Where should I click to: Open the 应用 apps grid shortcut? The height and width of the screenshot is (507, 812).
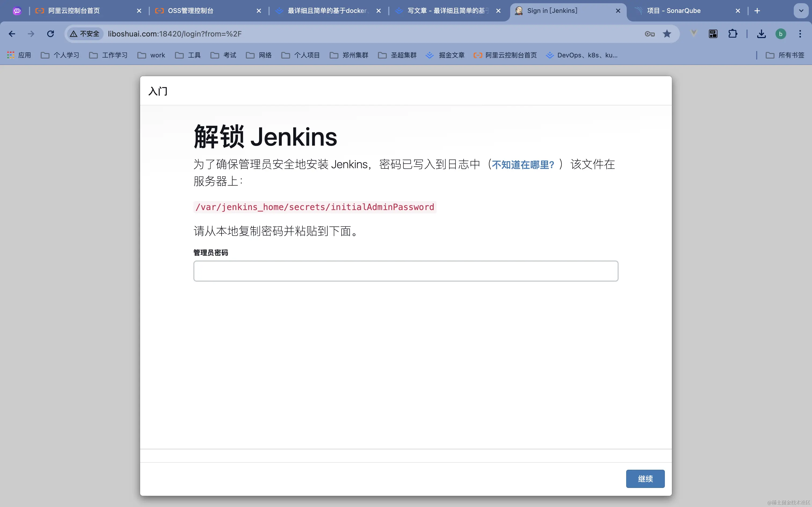[x=19, y=55]
